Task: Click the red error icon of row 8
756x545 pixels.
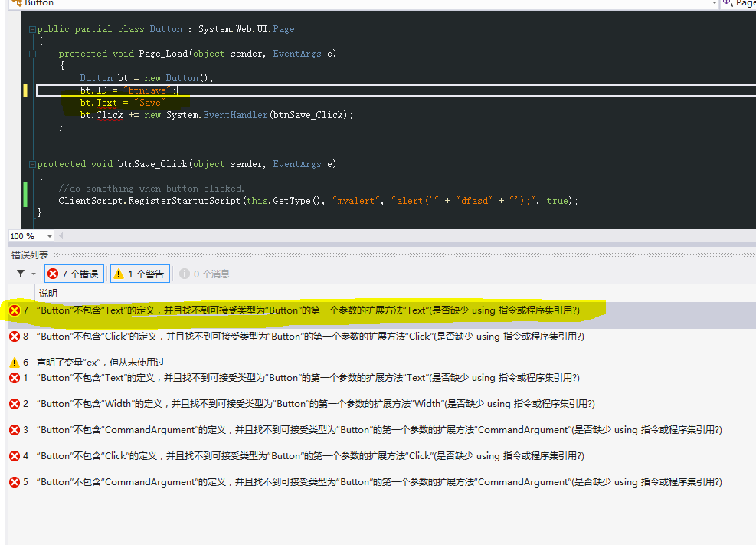Action: coord(15,337)
